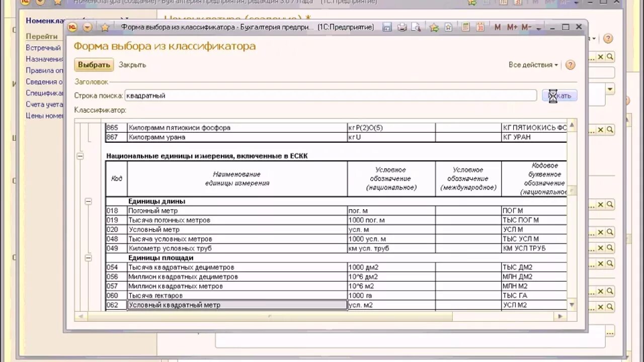Click topmost magnifier icon in background form

[610, 57]
